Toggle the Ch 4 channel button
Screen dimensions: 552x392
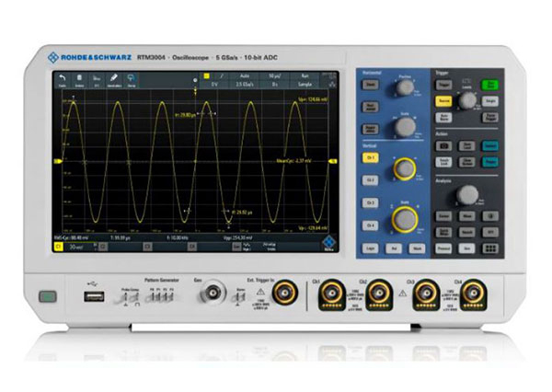368,225
